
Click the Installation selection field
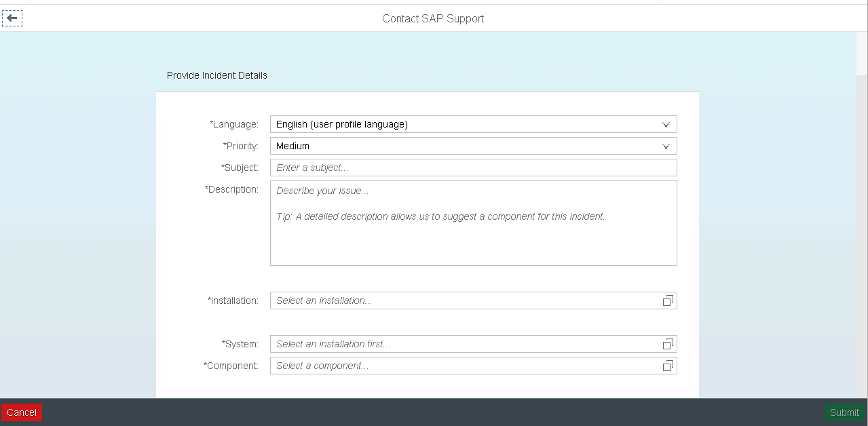(x=465, y=301)
